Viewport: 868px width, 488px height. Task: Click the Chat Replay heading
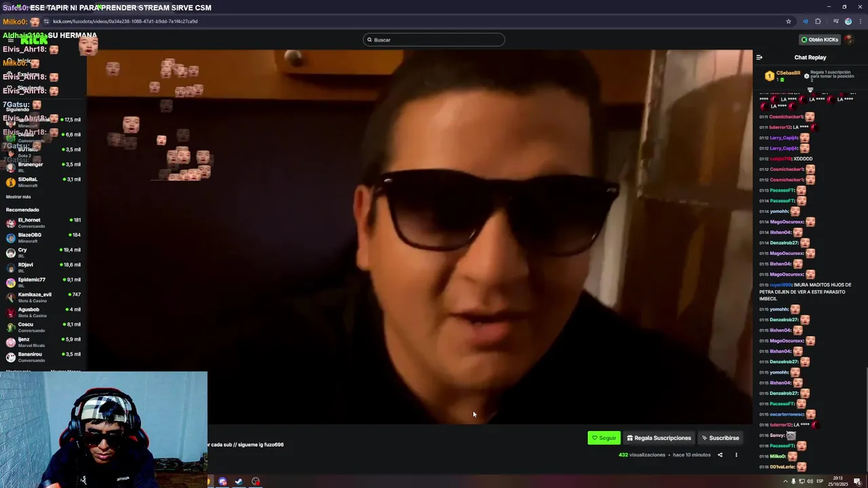point(810,58)
